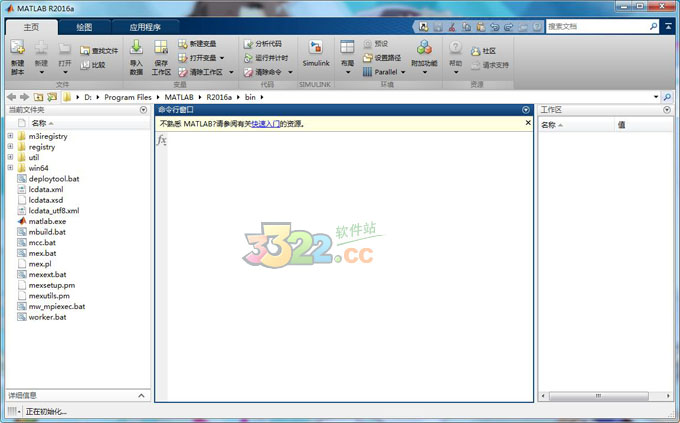The height and width of the screenshot is (423, 680).
Task: Click the 比较 Compare icon
Action: [x=85, y=65]
